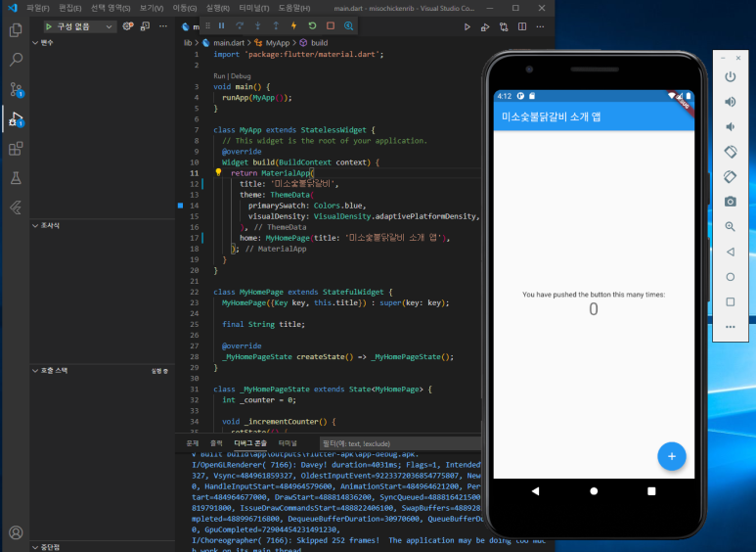Viewport: 756px width, 552px height.
Task: Stop the debug session
Action: tap(331, 26)
